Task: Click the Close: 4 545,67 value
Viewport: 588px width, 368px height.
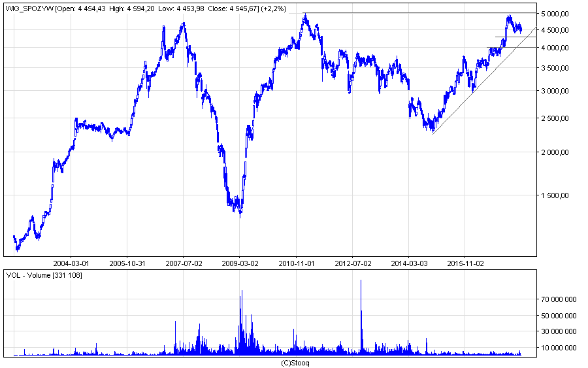Action: point(233,8)
